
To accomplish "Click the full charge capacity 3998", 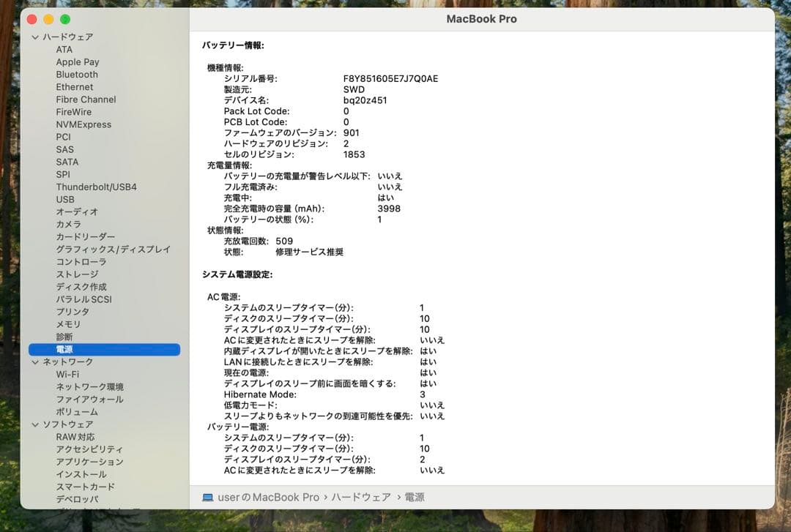I will click(x=388, y=209).
